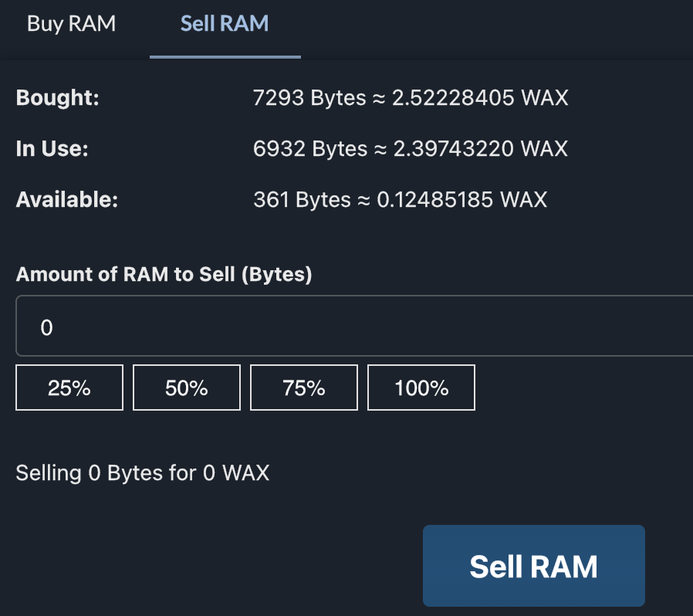Image resolution: width=693 pixels, height=616 pixels.
Task: Choose the 50% amount button
Action: tap(187, 388)
